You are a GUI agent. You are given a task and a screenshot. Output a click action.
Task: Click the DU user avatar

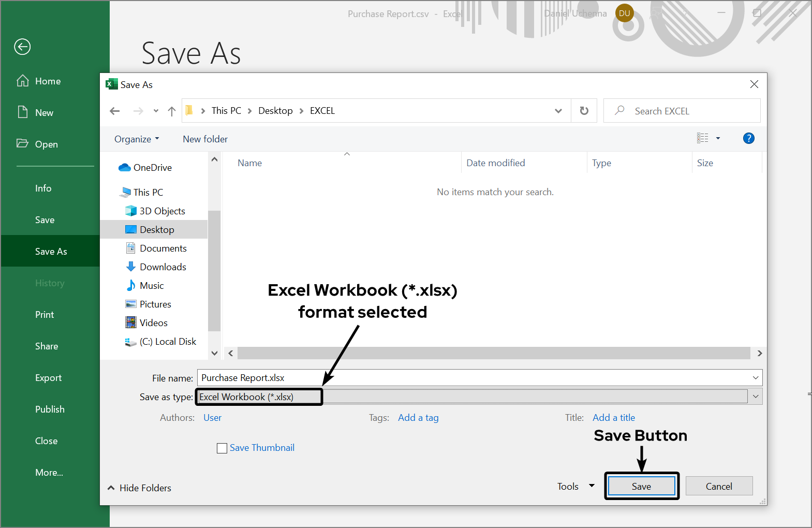click(x=625, y=13)
